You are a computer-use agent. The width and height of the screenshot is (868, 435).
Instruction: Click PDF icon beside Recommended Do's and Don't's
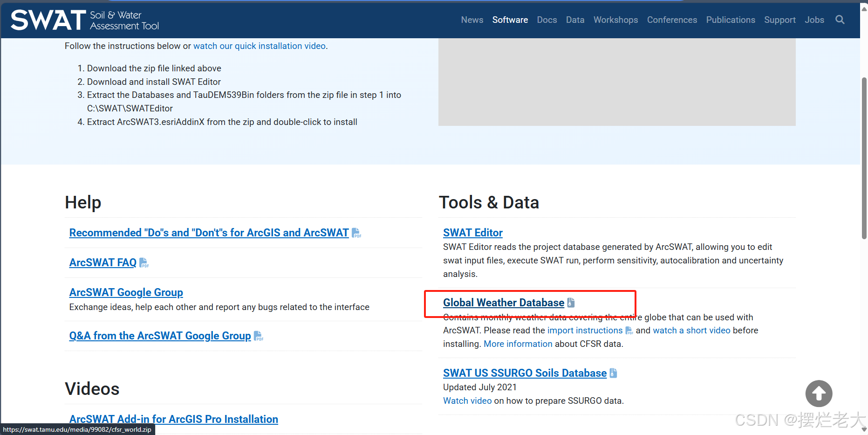pos(356,233)
